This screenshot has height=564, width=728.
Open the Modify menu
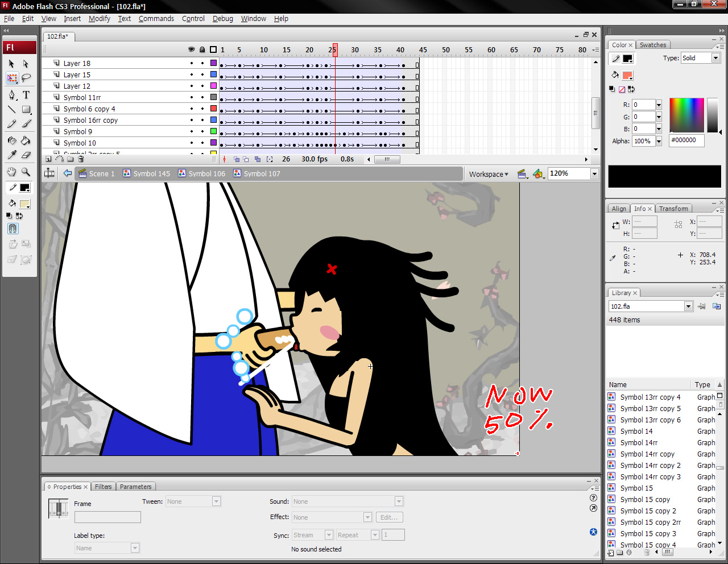[x=100, y=19]
